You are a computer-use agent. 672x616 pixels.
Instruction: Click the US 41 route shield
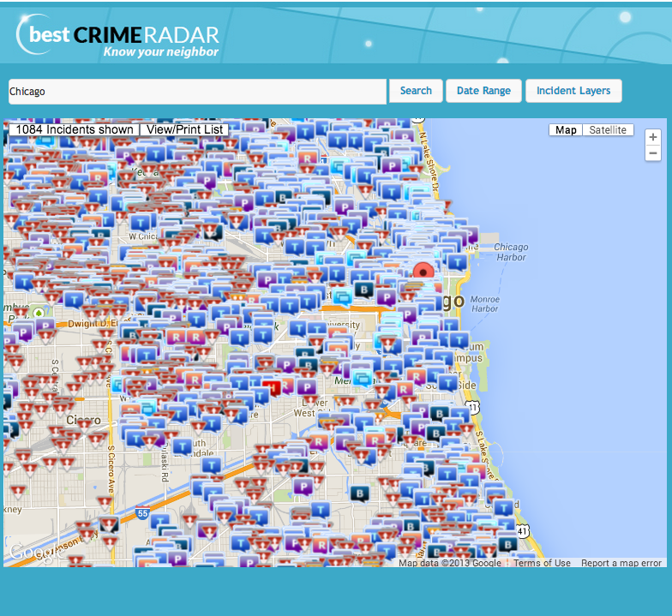[x=522, y=531]
